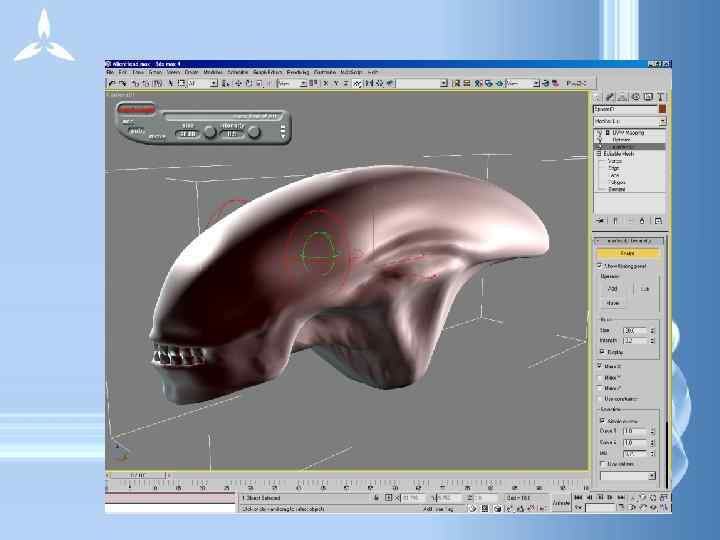The width and height of the screenshot is (720, 540).
Task: Toggle the Show curve checkbox
Action: [602, 421]
